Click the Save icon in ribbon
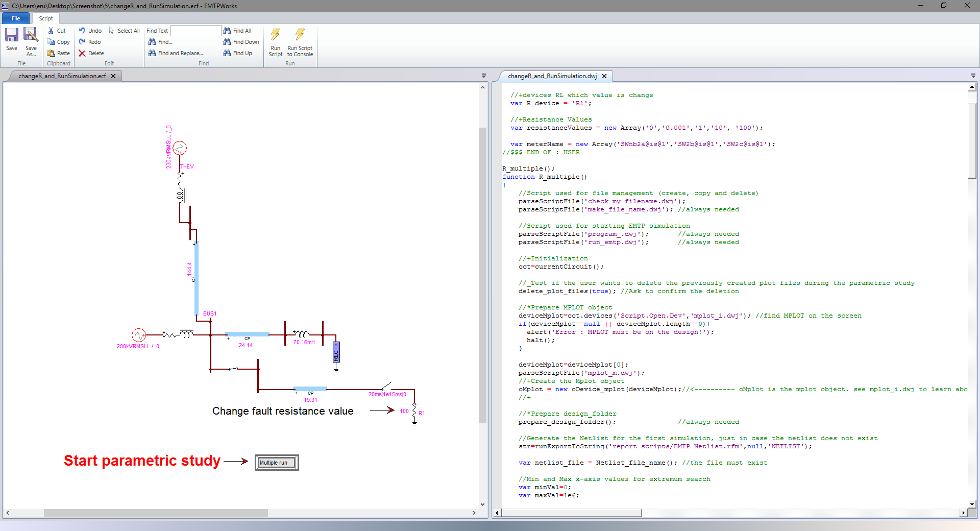Image resolution: width=980 pixels, height=531 pixels. tap(11, 35)
